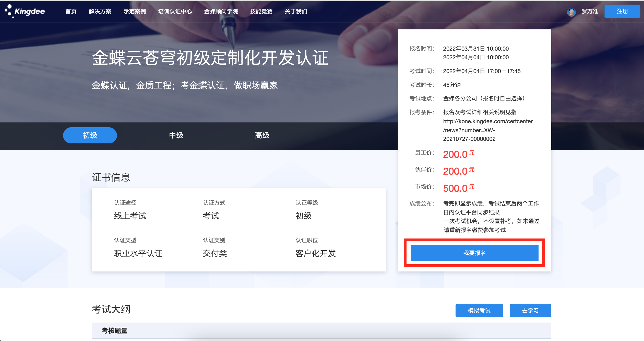Screen dimensions: 644x341
Task: Click the 注册 button
Action: coord(622,11)
